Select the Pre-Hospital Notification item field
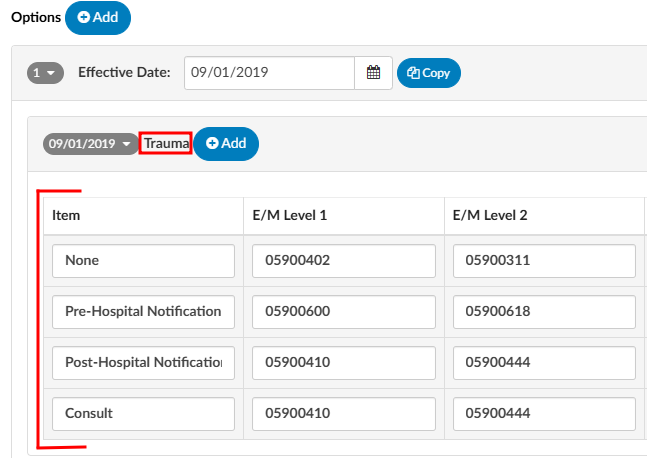Image resolution: width=647 pixels, height=458 pixels. click(143, 312)
